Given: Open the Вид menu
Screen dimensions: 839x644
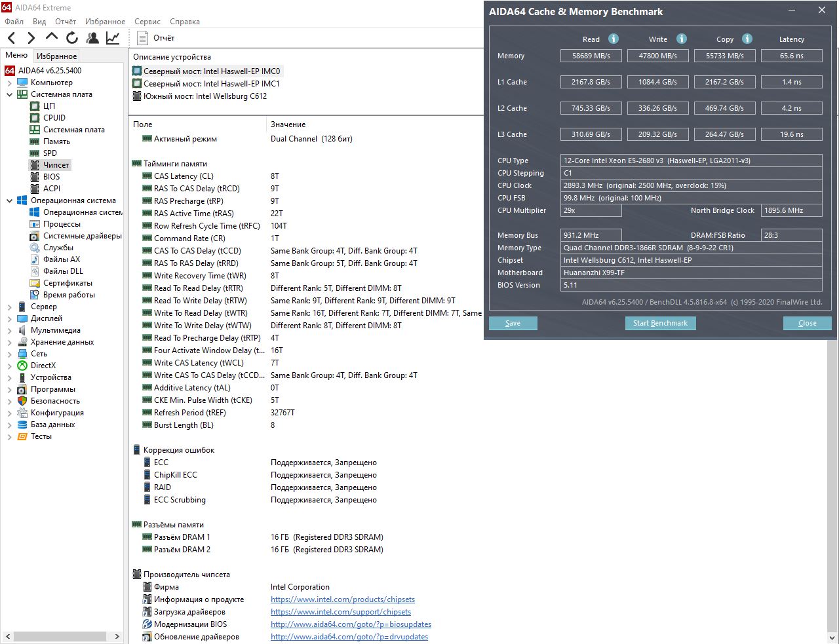Looking at the screenshot, I should 40,22.
